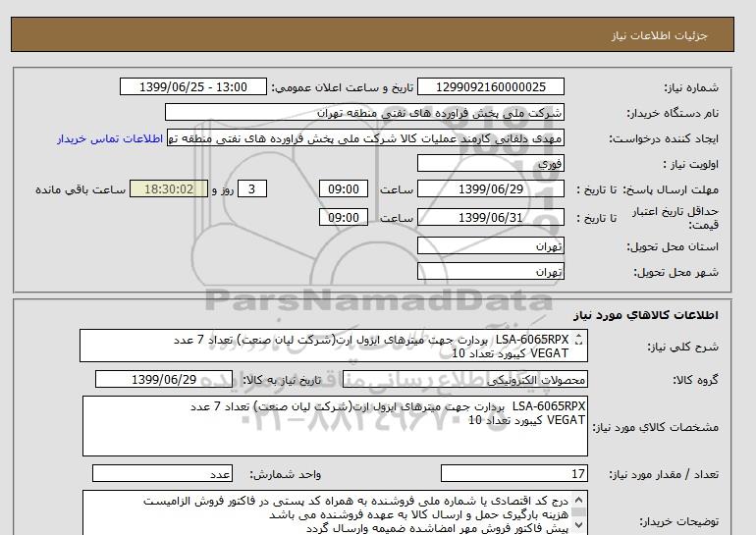
Task: Click down arrow in general description scrollbar
Action: pyautogui.click(x=579, y=344)
